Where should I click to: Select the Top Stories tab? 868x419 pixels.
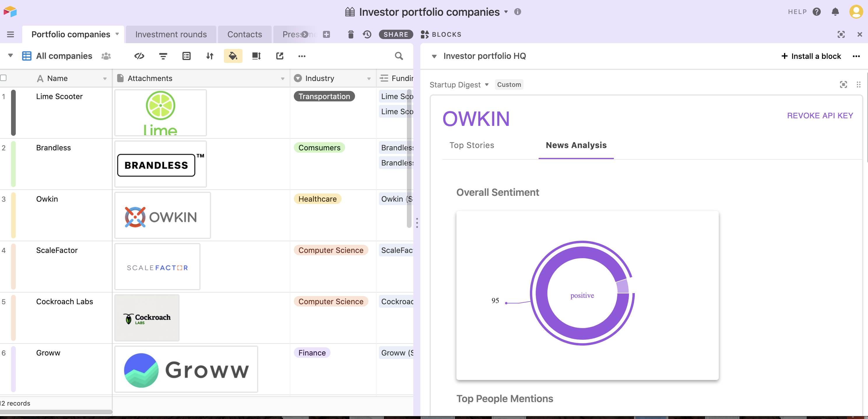(x=471, y=145)
